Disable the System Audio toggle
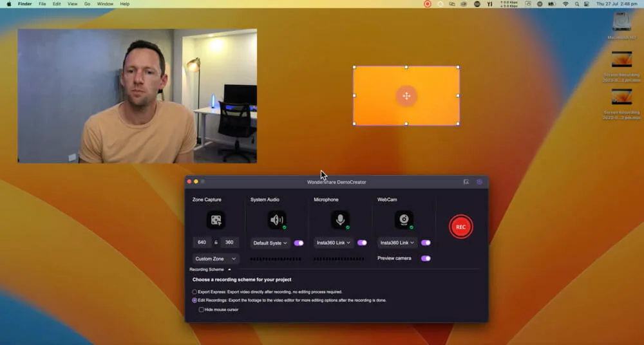644x345 pixels. pos(299,243)
